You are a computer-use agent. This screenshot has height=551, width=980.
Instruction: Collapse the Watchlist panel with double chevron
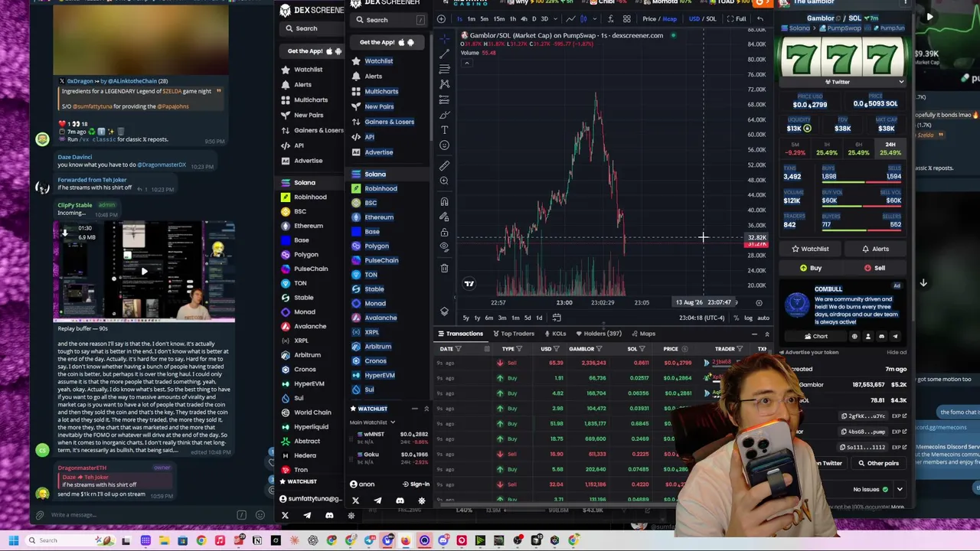(426, 409)
